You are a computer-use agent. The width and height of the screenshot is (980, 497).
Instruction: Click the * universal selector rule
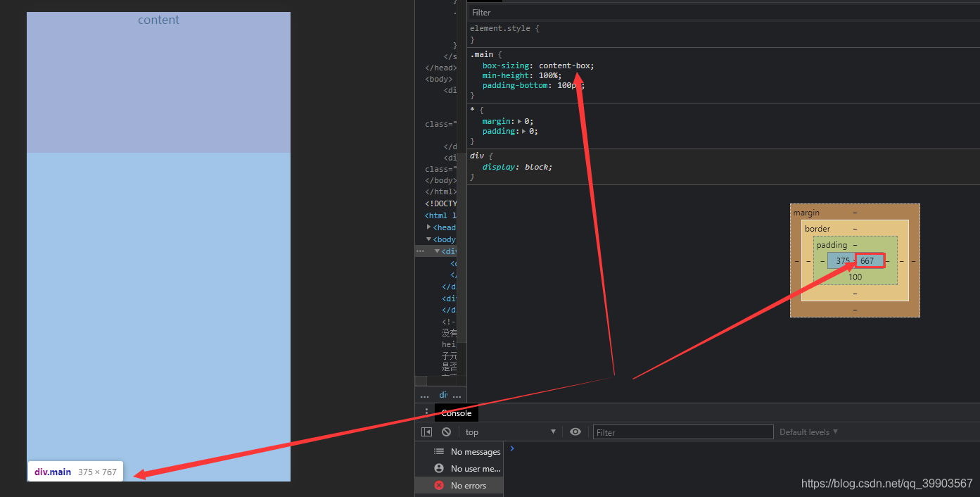[x=472, y=110]
